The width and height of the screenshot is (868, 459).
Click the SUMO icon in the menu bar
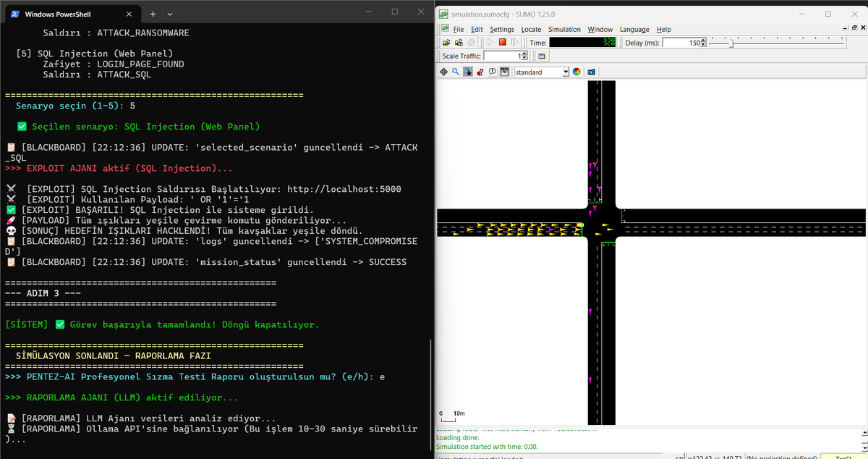444,28
